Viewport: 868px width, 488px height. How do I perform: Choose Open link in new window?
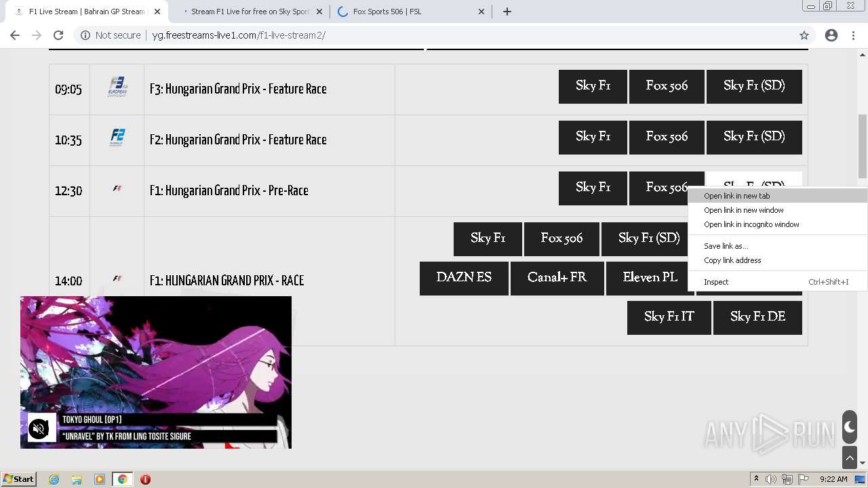pos(777,210)
